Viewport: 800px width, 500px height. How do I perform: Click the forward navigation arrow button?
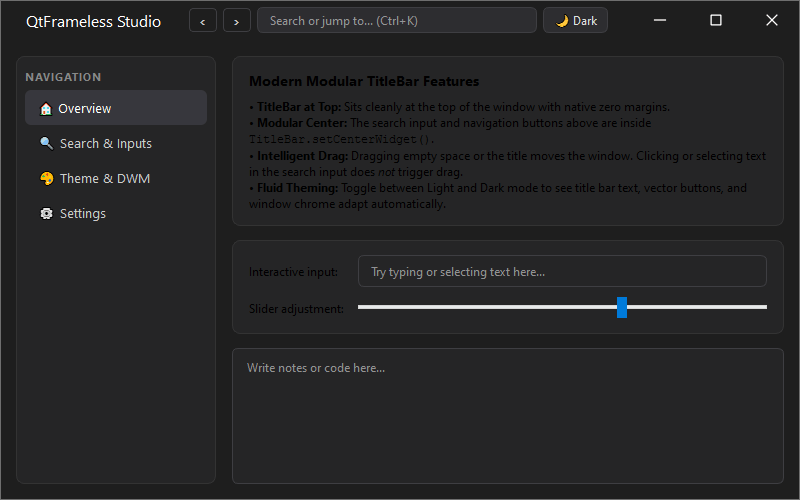[x=237, y=20]
